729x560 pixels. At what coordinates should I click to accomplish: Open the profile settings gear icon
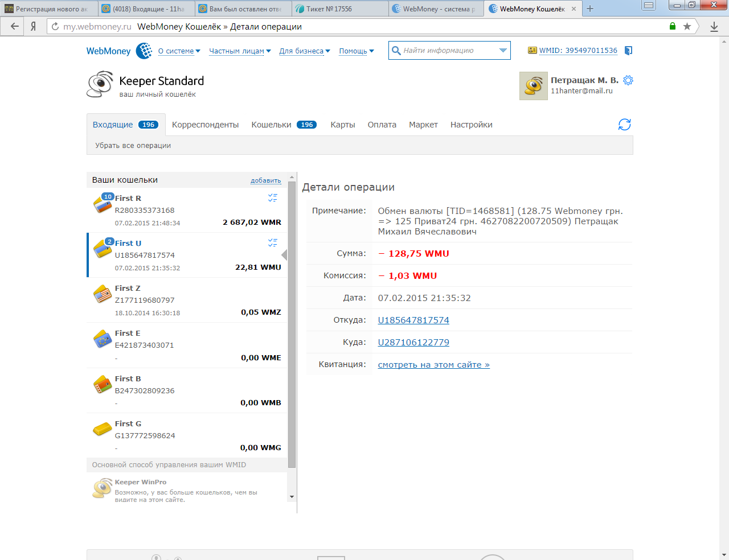tap(628, 80)
